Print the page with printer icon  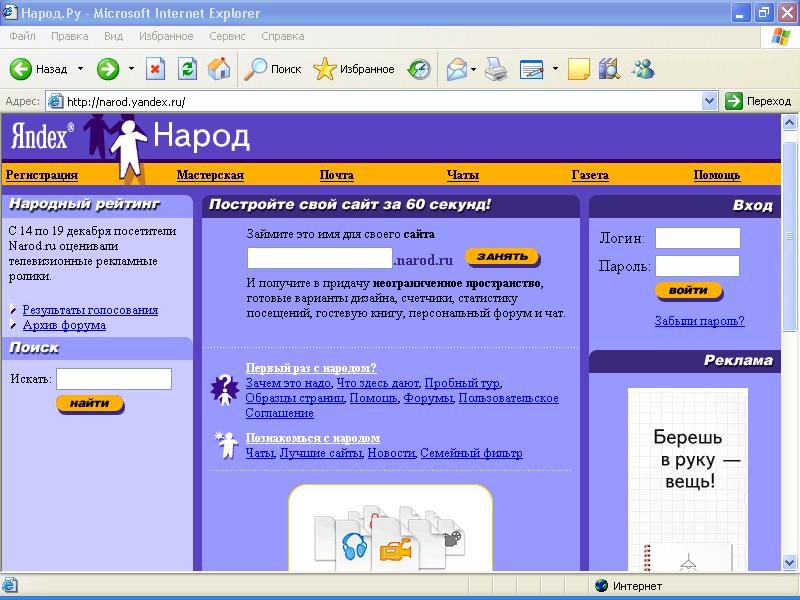point(496,69)
